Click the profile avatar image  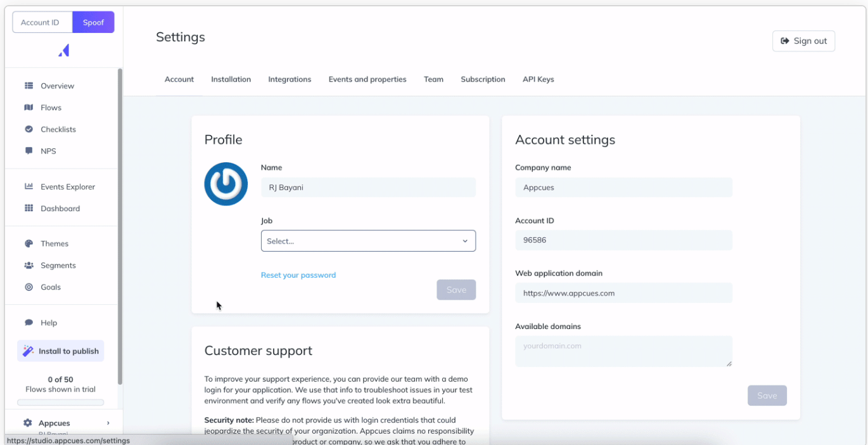(x=226, y=184)
